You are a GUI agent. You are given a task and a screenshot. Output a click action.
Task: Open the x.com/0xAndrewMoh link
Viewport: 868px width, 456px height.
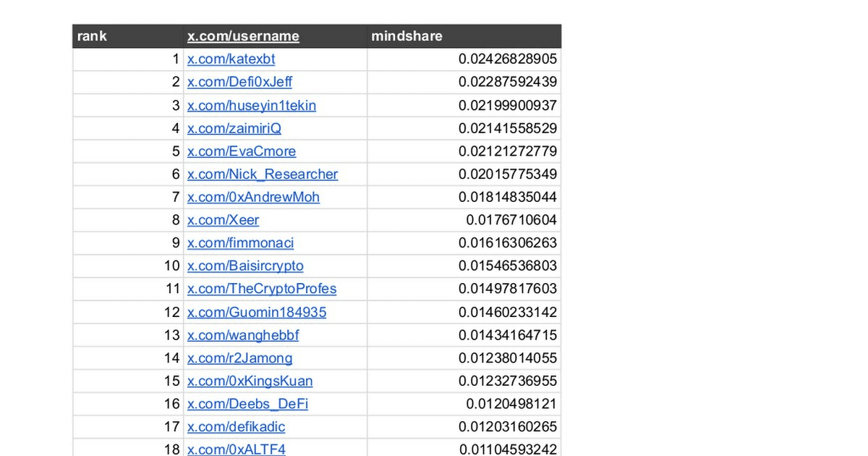(253, 197)
